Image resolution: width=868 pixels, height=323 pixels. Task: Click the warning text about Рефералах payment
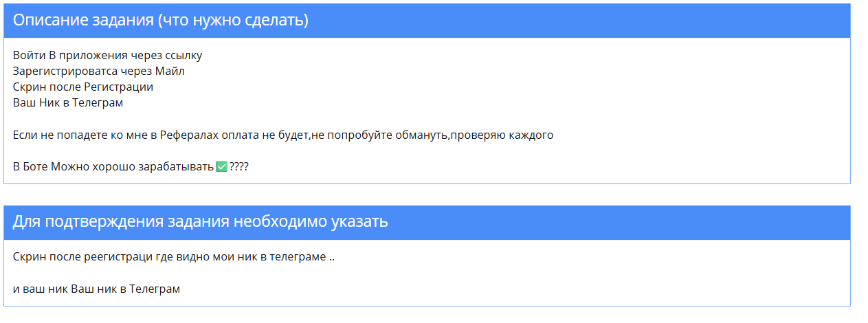click(283, 135)
